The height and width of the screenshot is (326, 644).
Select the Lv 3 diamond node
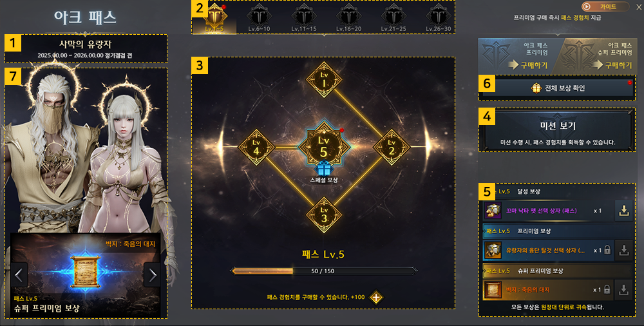(324, 215)
